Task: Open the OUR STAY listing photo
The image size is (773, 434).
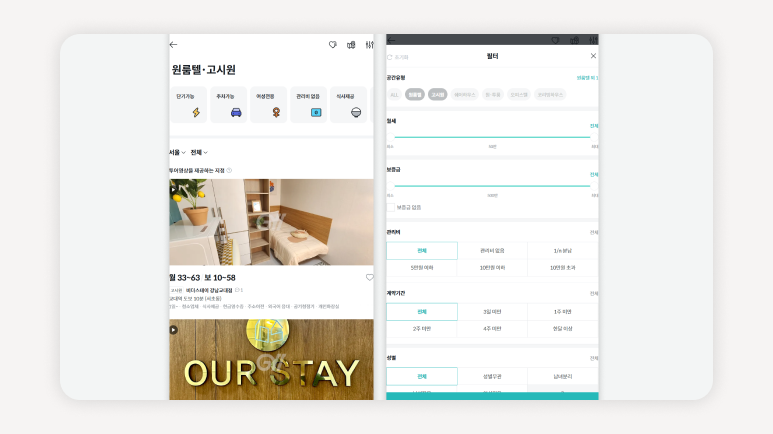Action: 271,360
